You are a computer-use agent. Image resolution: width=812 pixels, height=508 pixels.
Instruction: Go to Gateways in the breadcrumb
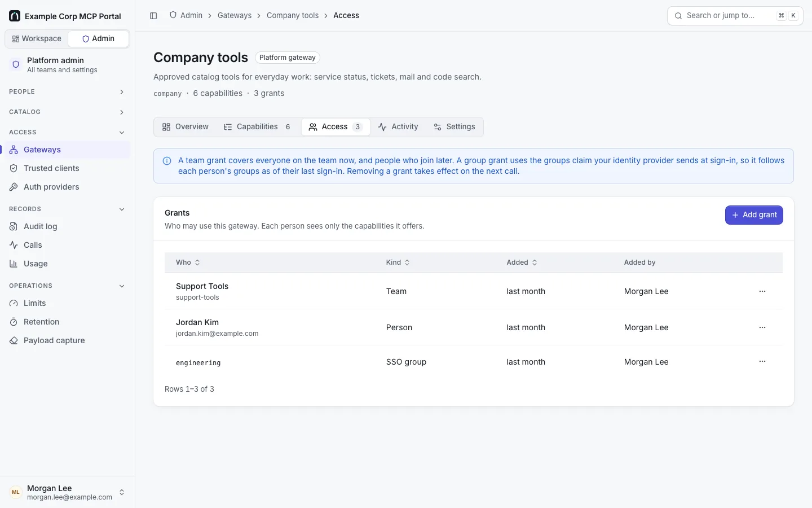(235, 16)
